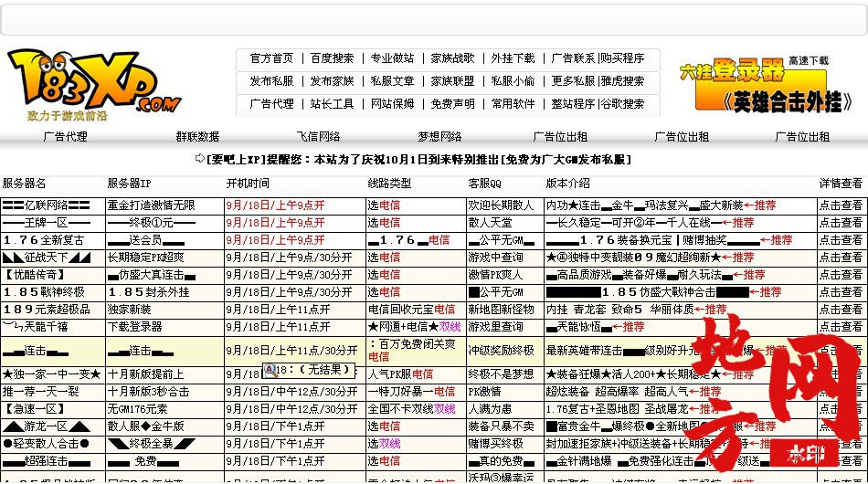
Task: Open server 推一荐一天一裂 entry
Action: tap(40, 392)
